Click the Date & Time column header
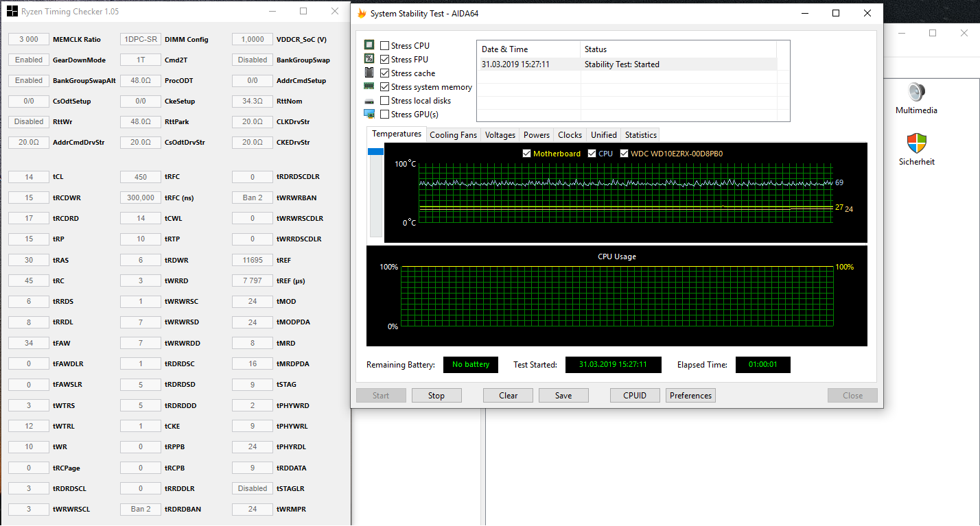This screenshot has width=980, height=526. coord(528,49)
